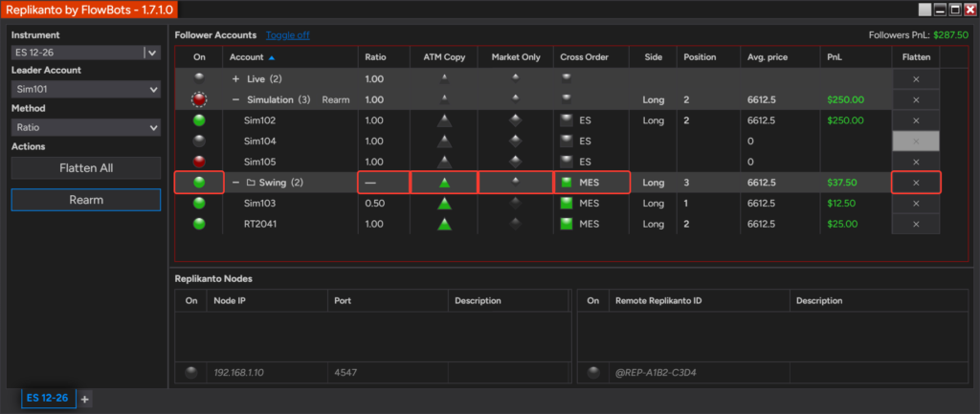The image size is (980, 414).
Task: Toggle Market Only diamond for Sim102
Action: (x=515, y=120)
